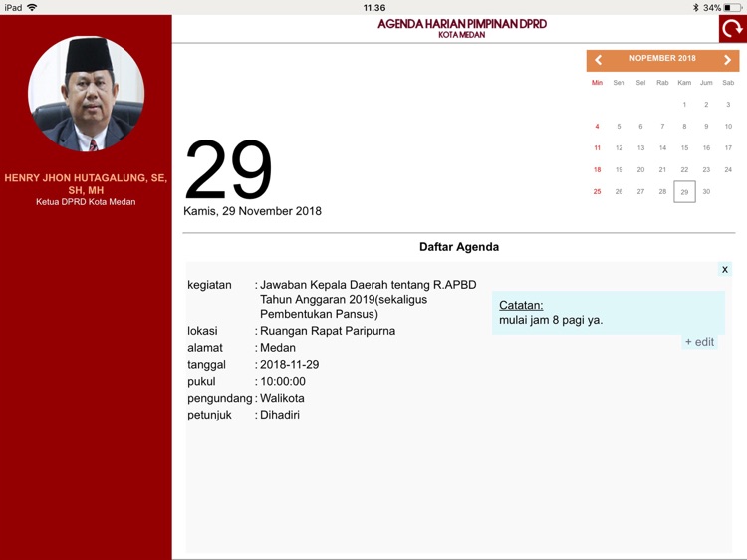This screenshot has height=560, width=747.
Task: Select Sunday date 4 in calendar
Action: coord(597,127)
